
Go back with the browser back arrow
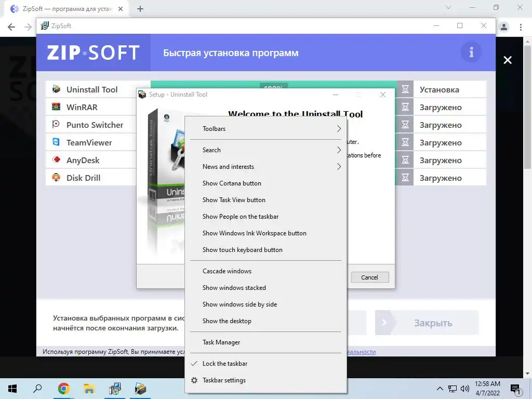tap(11, 27)
